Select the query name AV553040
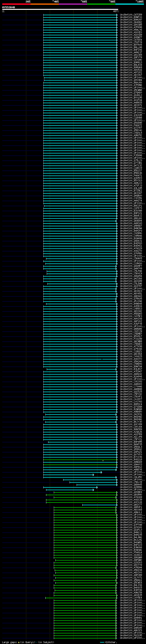 pos(8,8)
